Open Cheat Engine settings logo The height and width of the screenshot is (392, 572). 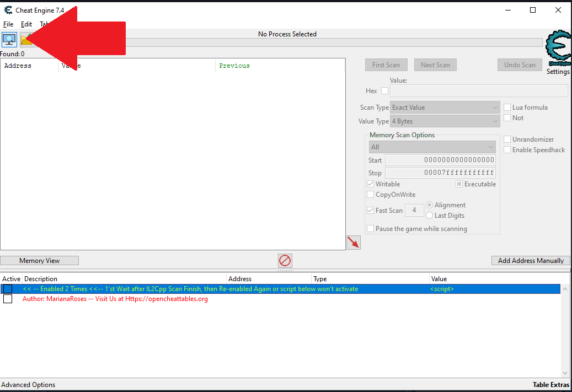pyautogui.click(x=558, y=48)
